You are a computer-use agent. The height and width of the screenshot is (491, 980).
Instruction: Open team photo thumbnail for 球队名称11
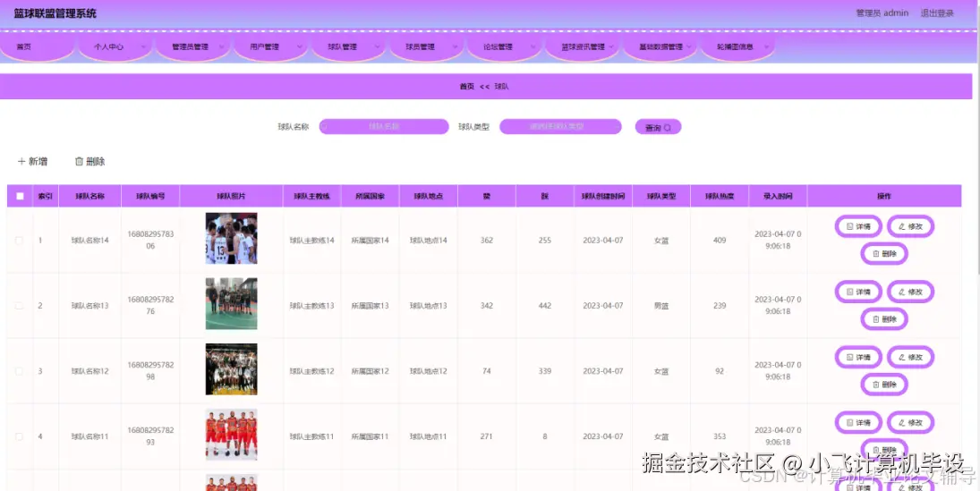(231, 435)
